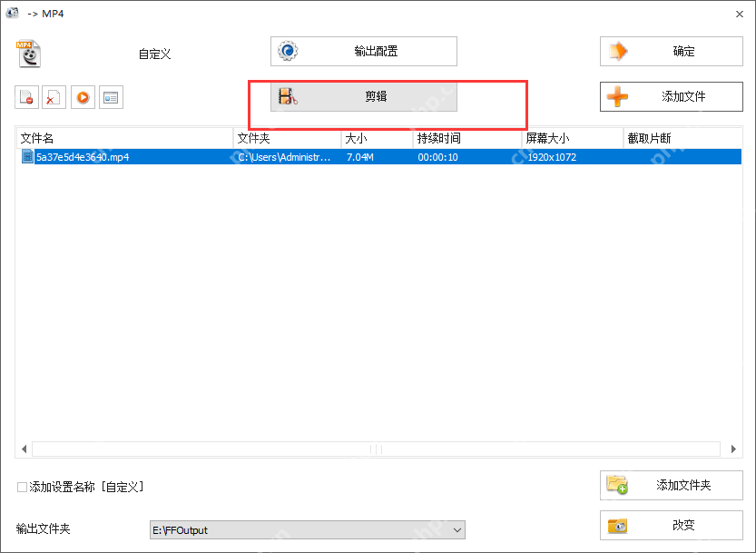Open 输出配置 output settings button
Viewport: 756px width, 553px height.
pos(364,51)
